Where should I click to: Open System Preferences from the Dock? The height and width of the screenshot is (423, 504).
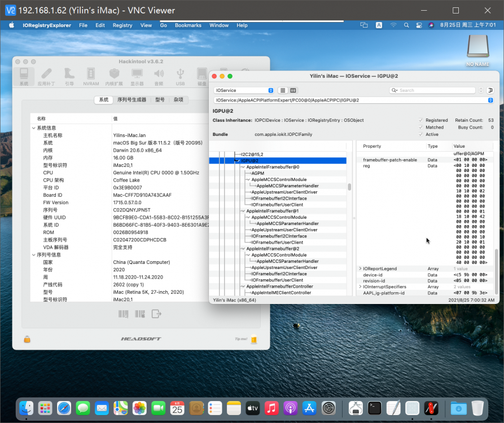(x=329, y=408)
